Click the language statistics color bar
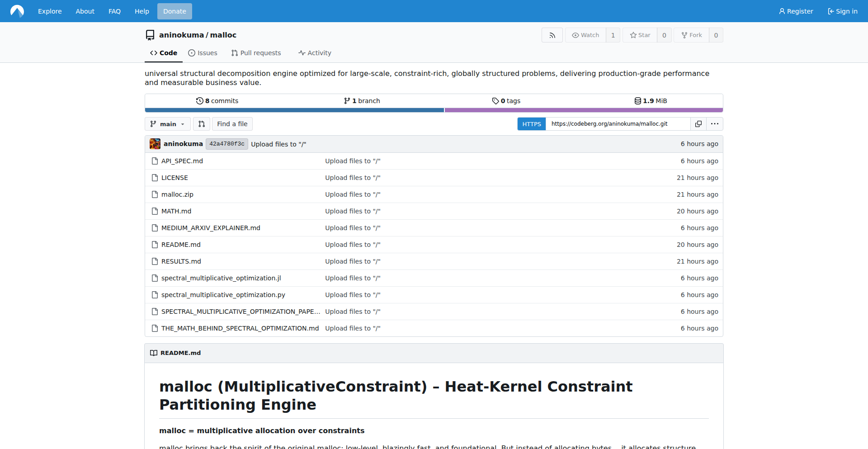Image resolution: width=868 pixels, height=449 pixels. (x=434, y=110)
